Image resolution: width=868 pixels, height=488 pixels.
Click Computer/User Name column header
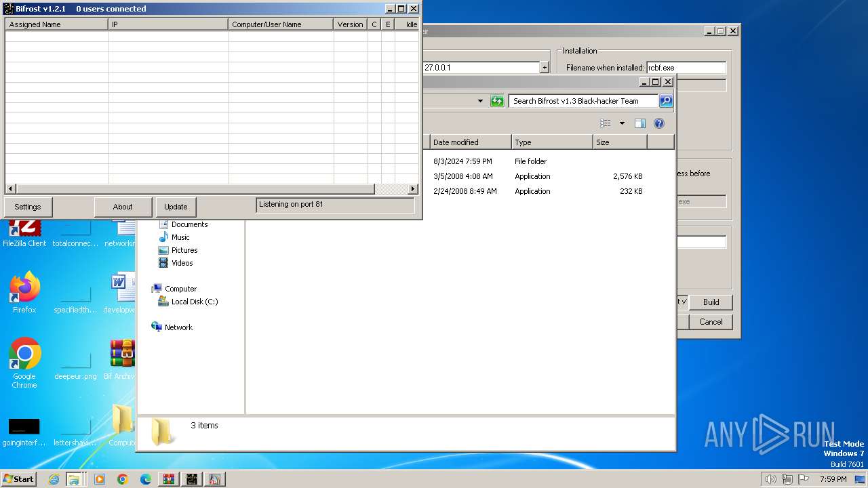tap(281, 24)
